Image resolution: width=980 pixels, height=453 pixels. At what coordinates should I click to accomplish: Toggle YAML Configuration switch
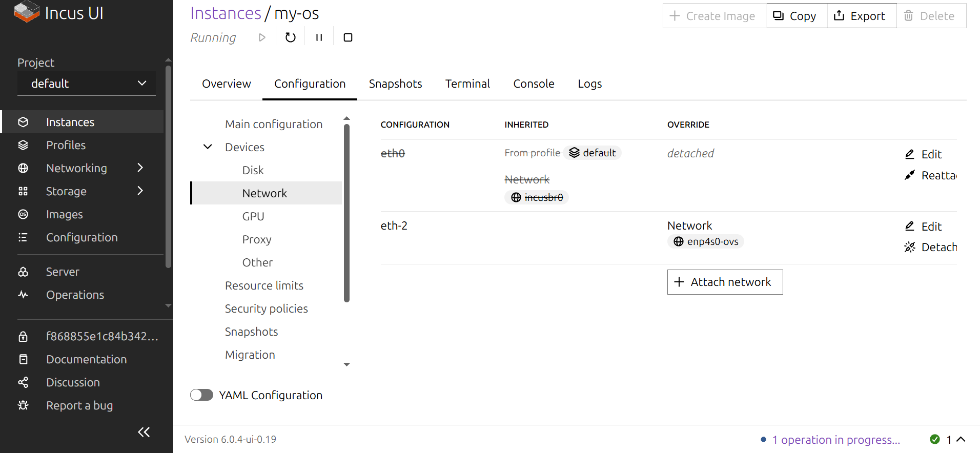click(201, 395)
